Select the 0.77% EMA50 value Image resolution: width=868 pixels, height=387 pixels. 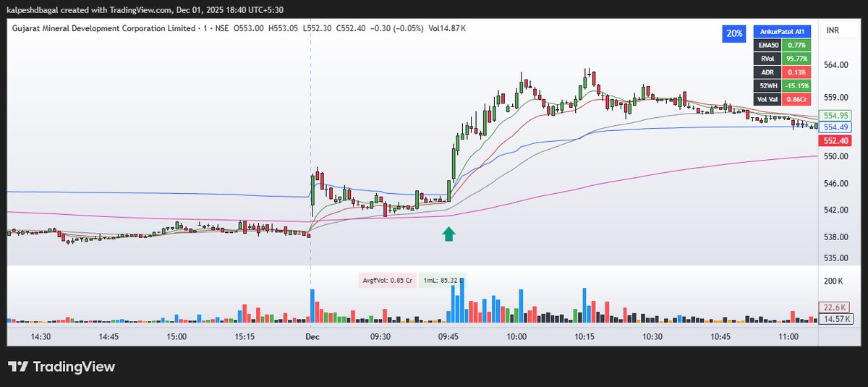coord(795,46)
